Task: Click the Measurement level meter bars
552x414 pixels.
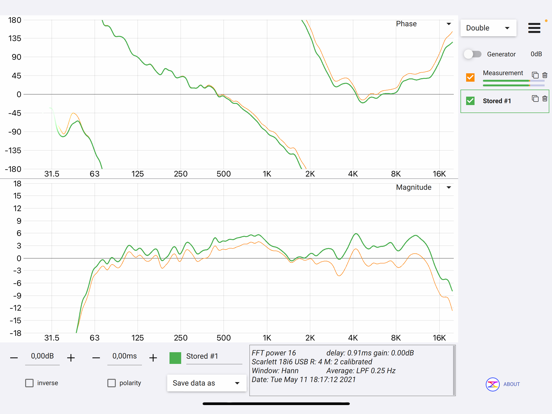Action: pyautogui.click(x=514, y=83)
